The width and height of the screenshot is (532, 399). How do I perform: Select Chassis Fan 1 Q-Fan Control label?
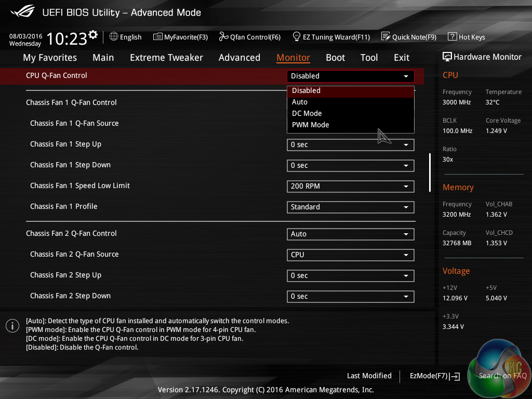(x=71, y=102)
